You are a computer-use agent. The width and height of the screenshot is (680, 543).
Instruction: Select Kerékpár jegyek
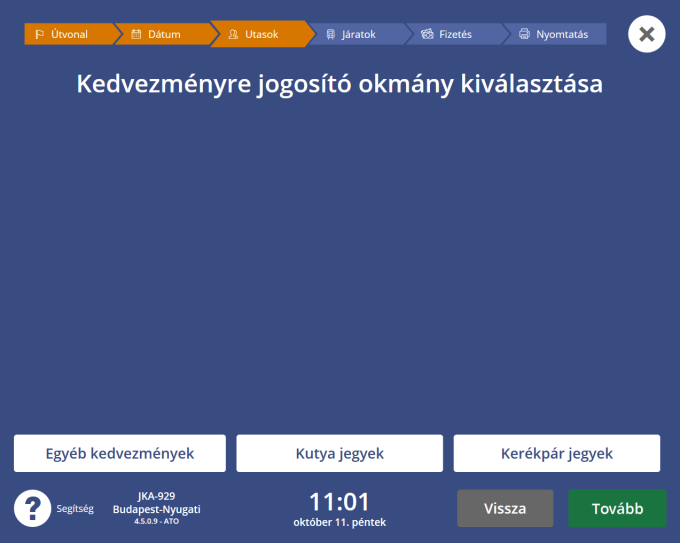(x=557, y=453)
